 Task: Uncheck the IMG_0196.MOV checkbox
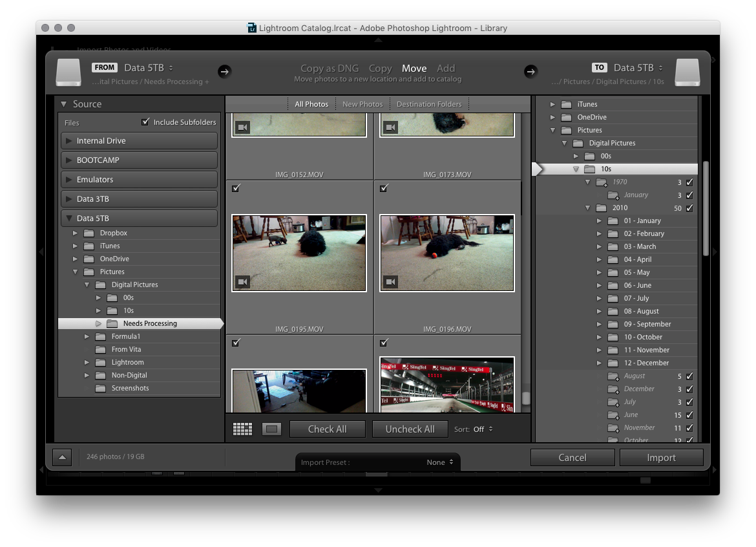384,188
